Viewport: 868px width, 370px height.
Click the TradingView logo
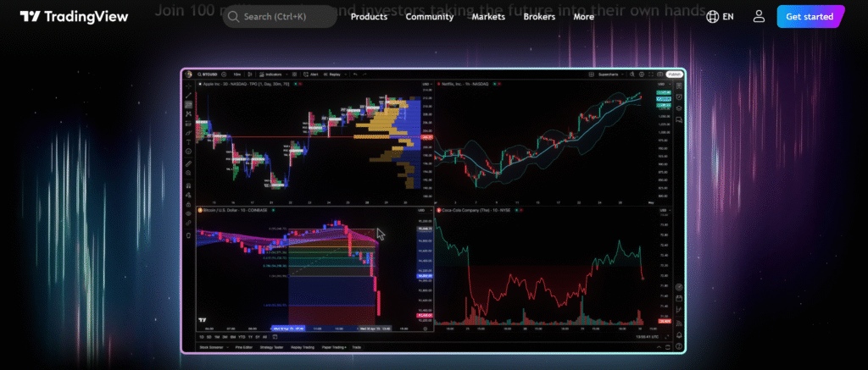click(74, 17)
